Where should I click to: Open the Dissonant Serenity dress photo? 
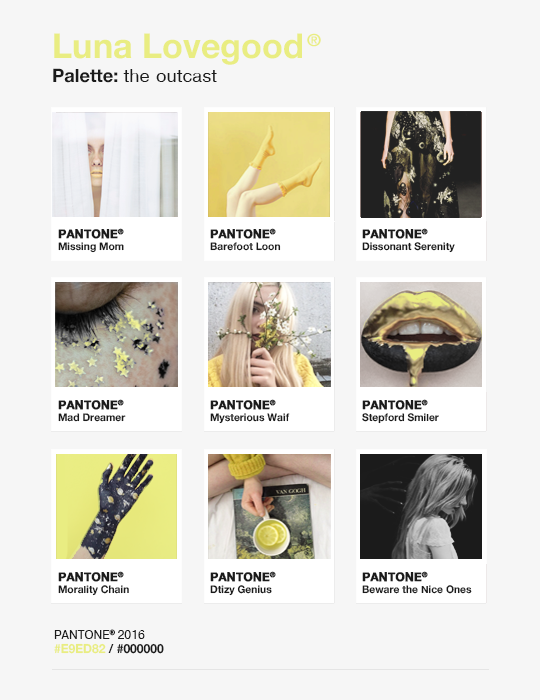[421, 164]
